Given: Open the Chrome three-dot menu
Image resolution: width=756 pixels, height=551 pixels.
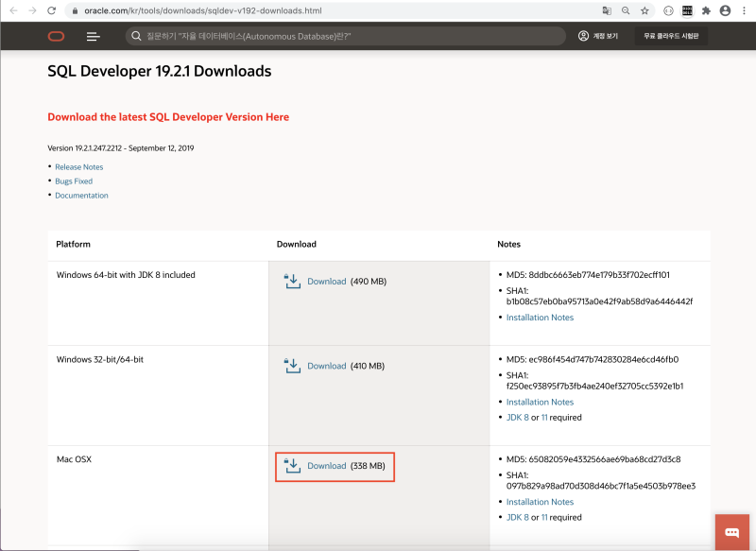Looking at the screenshot, I should [744, 10].
